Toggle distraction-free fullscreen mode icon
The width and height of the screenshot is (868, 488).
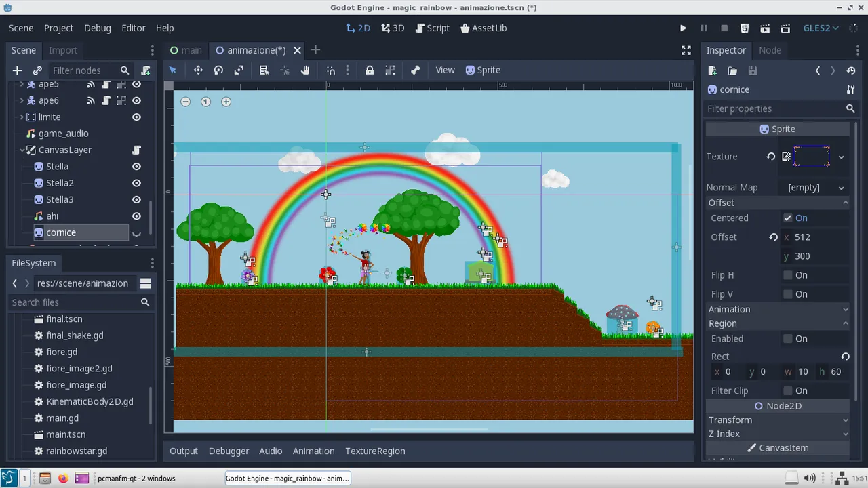tap(686, 50)
